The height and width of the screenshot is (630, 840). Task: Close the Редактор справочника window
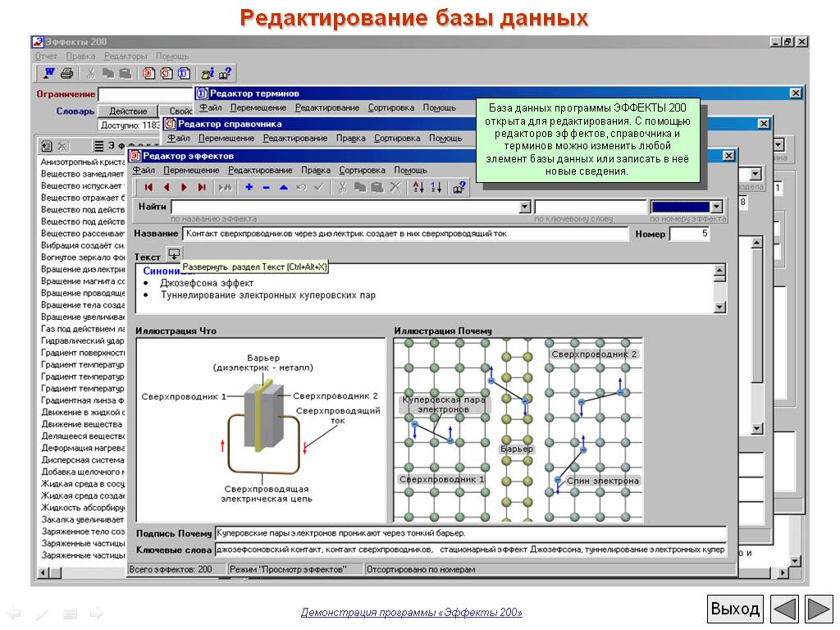pyautogui.click(x=764, y=124)
